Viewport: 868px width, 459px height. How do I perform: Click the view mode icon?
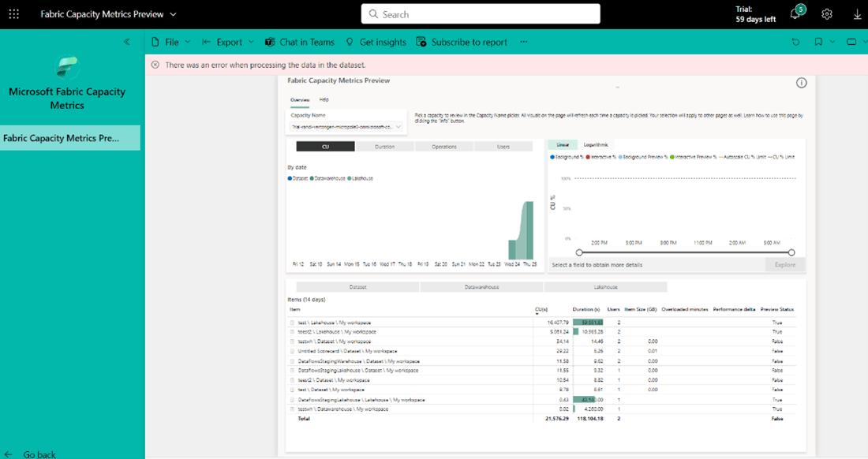point(851,42)
